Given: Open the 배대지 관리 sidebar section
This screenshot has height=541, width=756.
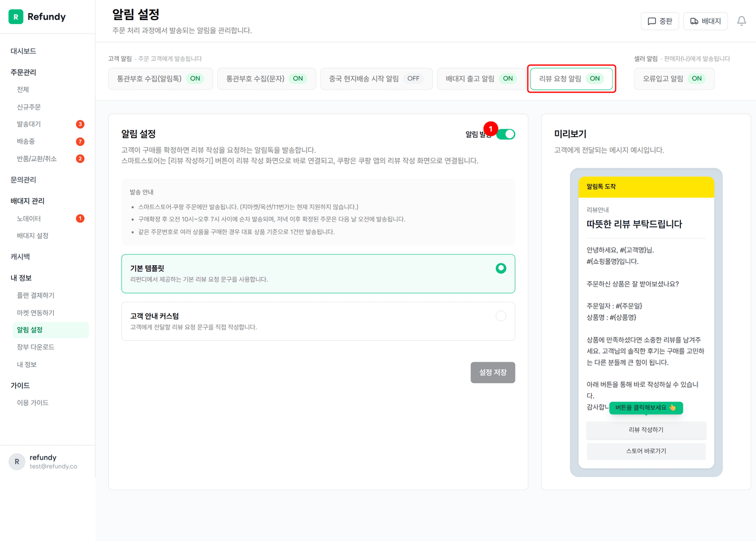Looking at the screenshot, I should [28, 201].
